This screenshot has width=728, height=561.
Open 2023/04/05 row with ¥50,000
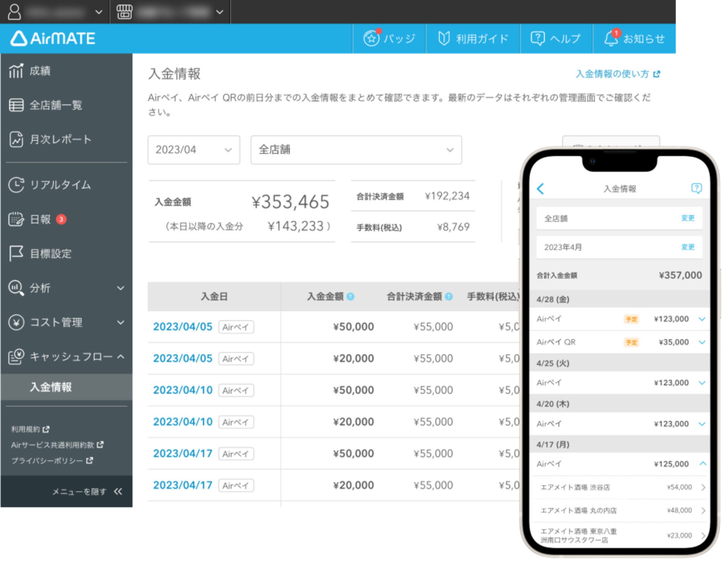183,327
